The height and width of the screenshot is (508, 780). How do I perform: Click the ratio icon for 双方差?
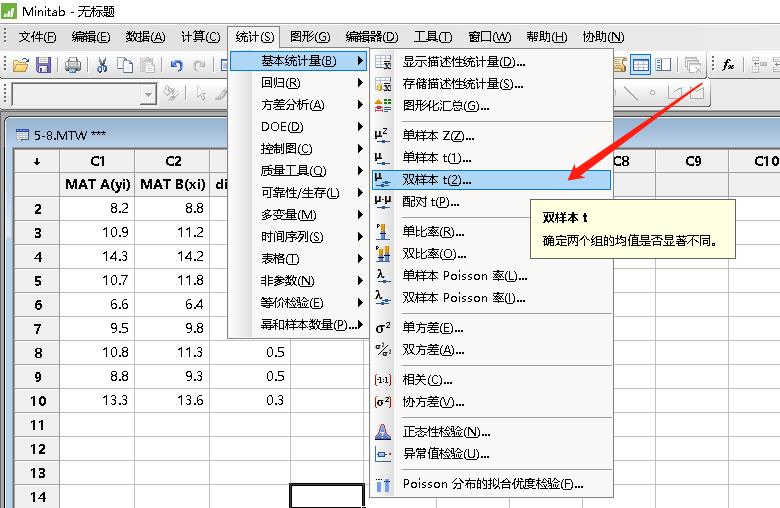pos(383,350)
